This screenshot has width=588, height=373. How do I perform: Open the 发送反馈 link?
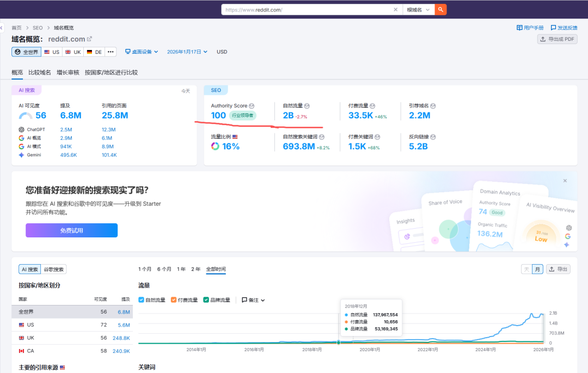(x=564, y=27)
